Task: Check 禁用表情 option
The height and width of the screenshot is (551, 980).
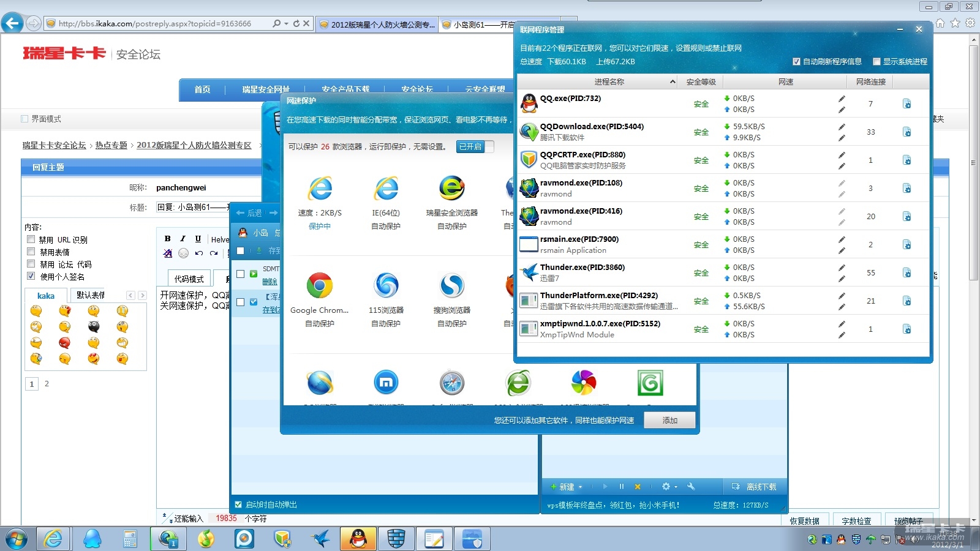Action: (31, 252)
